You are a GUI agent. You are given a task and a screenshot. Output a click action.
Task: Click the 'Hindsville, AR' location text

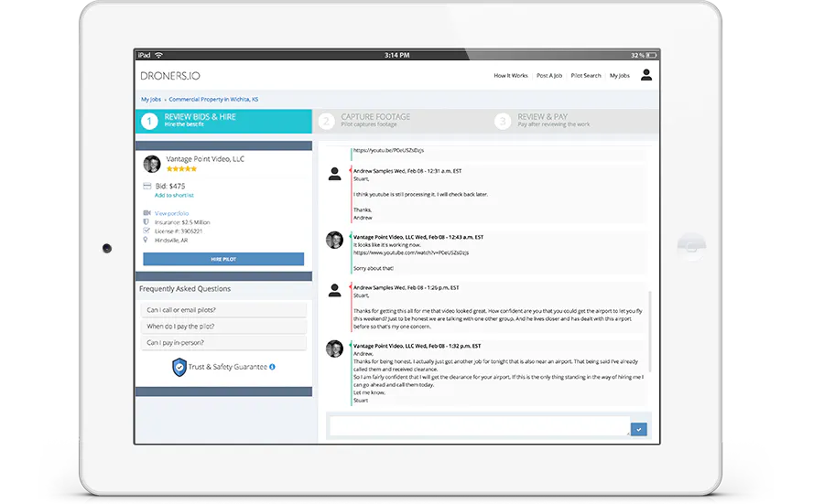tap(171, 241)
